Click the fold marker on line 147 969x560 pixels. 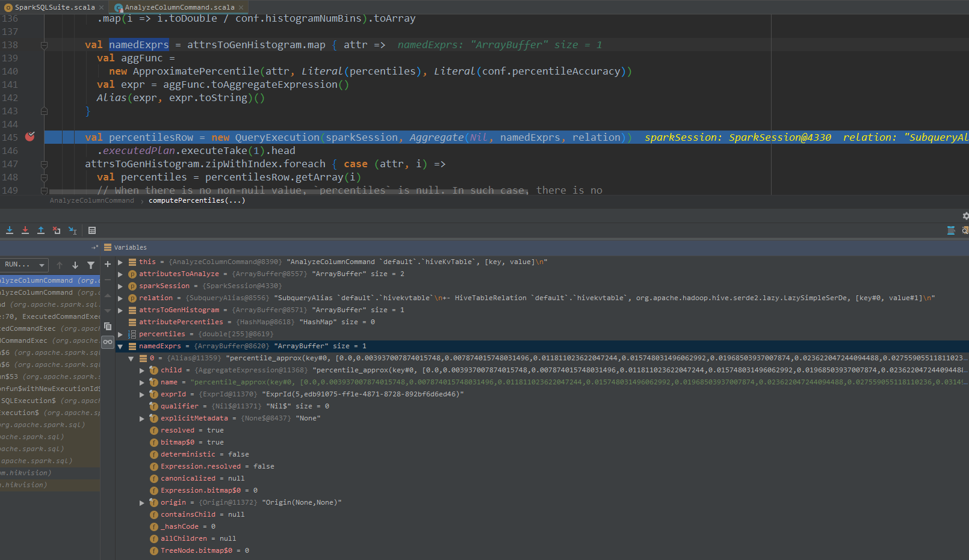tap(44, 164)
